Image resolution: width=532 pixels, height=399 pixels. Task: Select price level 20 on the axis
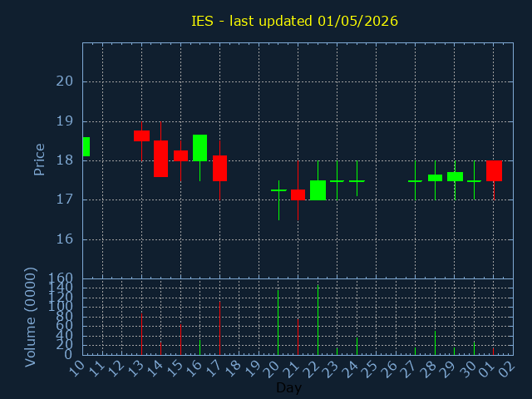(x=65, y=81)
